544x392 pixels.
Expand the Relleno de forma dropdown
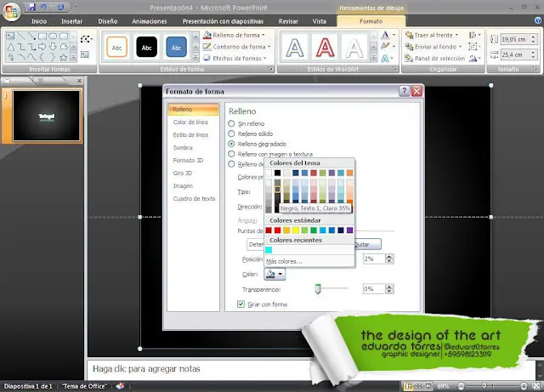[x=235, y=35]
